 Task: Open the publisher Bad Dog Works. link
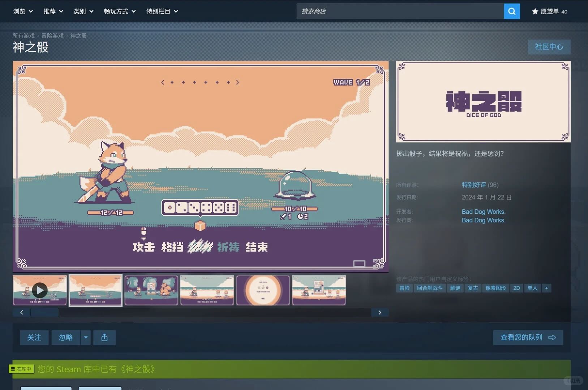pyautogui.click(x=484, y=220)
